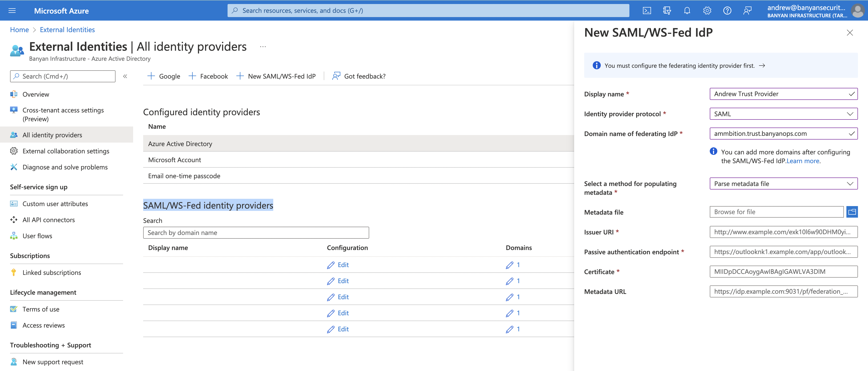Open the notifications bell
This screenshot has height=371, width=868.
coord(687,11)
